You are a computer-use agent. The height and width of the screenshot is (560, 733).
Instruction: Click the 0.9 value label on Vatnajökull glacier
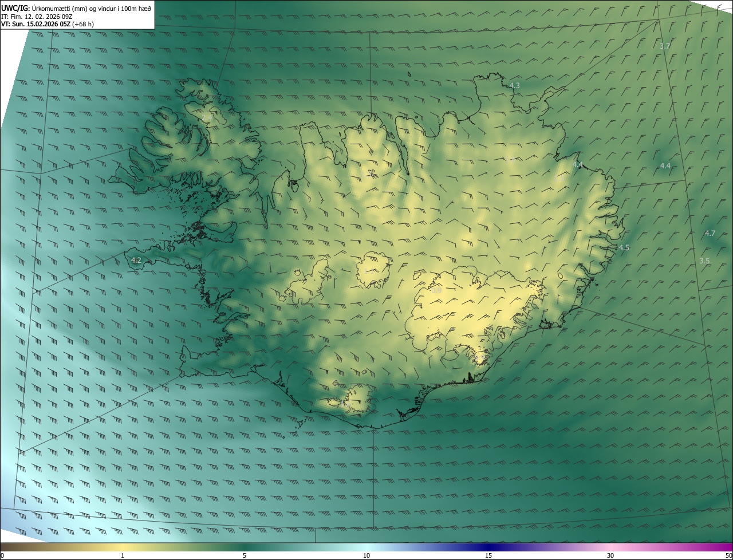coord(436,291)
